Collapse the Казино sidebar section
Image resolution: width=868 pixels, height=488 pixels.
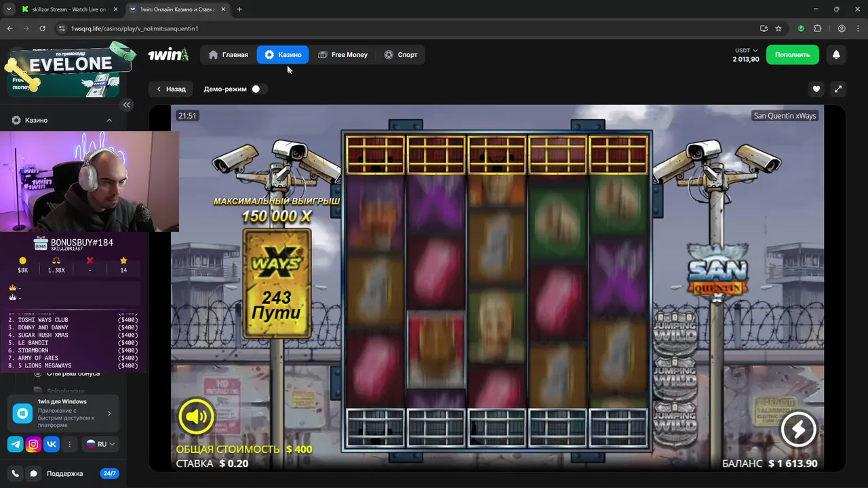pos(109,120)
